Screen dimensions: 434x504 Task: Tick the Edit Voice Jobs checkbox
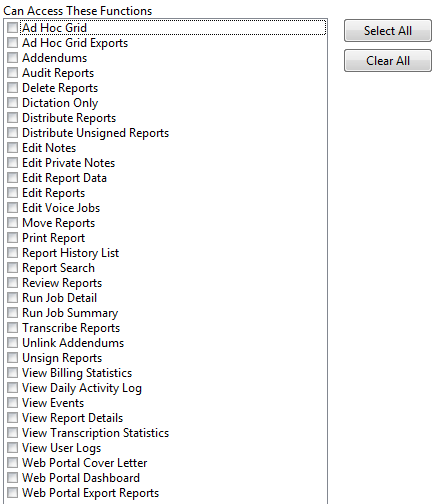tap(12, 208)
